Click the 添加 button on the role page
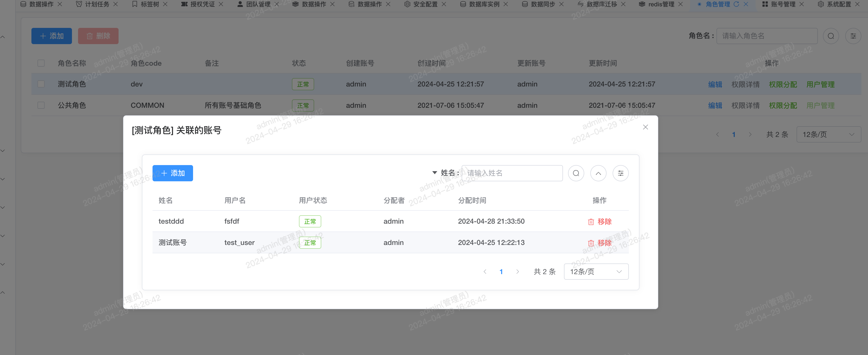 point(51,36)
